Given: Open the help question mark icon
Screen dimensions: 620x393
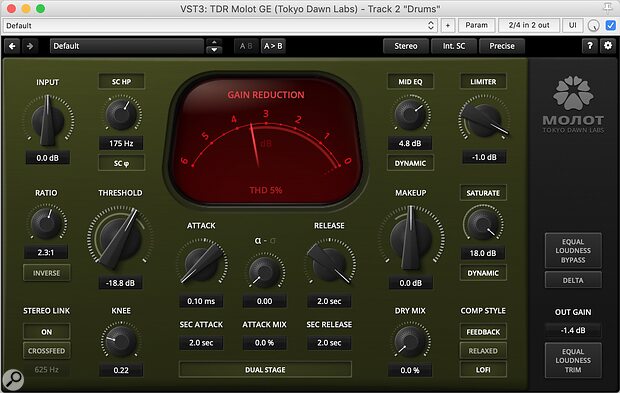Looking at the screenshot, I should [590, 46].
